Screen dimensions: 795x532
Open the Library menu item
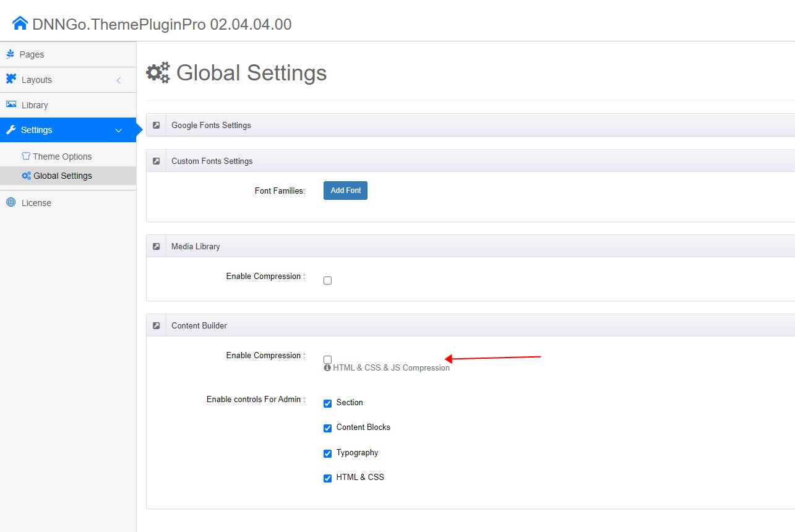[68, 105]
